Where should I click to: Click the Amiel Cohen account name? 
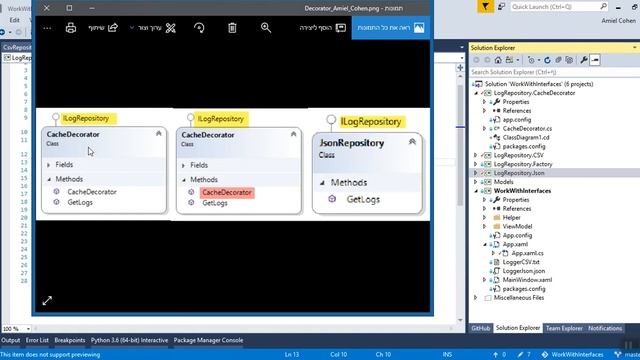pyautogui.click(x=618, y=20)
